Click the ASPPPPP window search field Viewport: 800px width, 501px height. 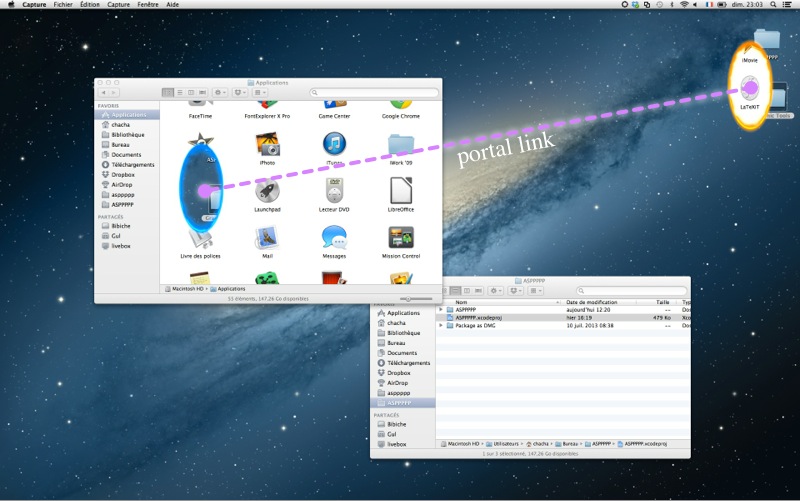[x=632, y=291]
